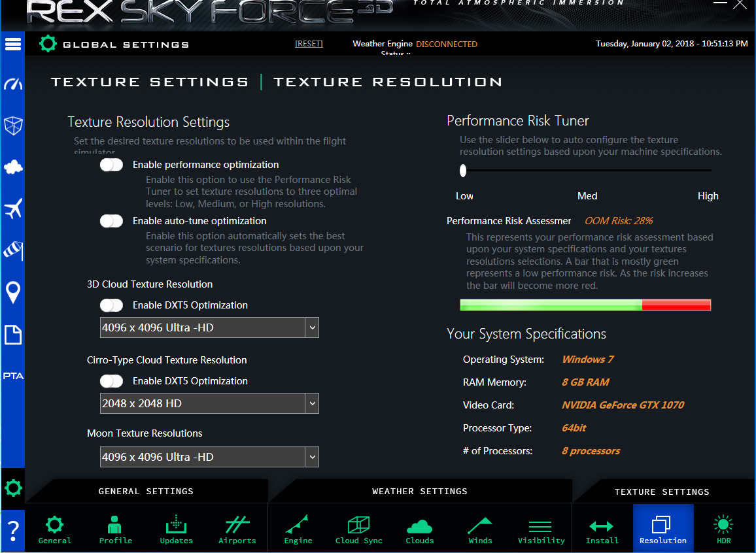Open the General settings bottom icon

tap(54, 530)
